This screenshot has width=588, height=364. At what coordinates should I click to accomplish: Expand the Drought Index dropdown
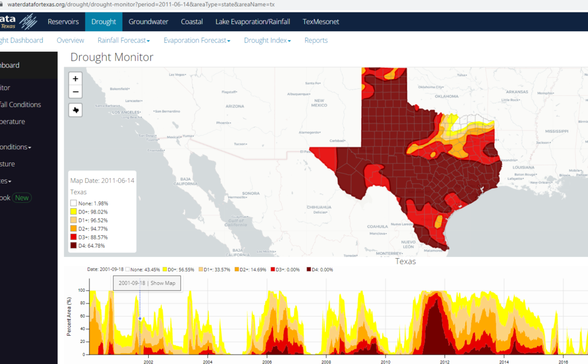click(267, 41)
